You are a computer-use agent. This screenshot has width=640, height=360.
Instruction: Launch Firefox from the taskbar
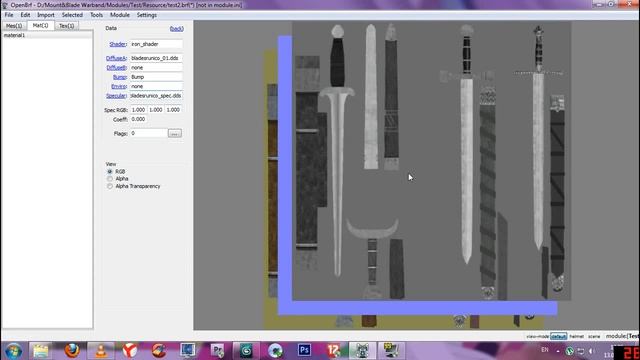click(x=72, y=351)
